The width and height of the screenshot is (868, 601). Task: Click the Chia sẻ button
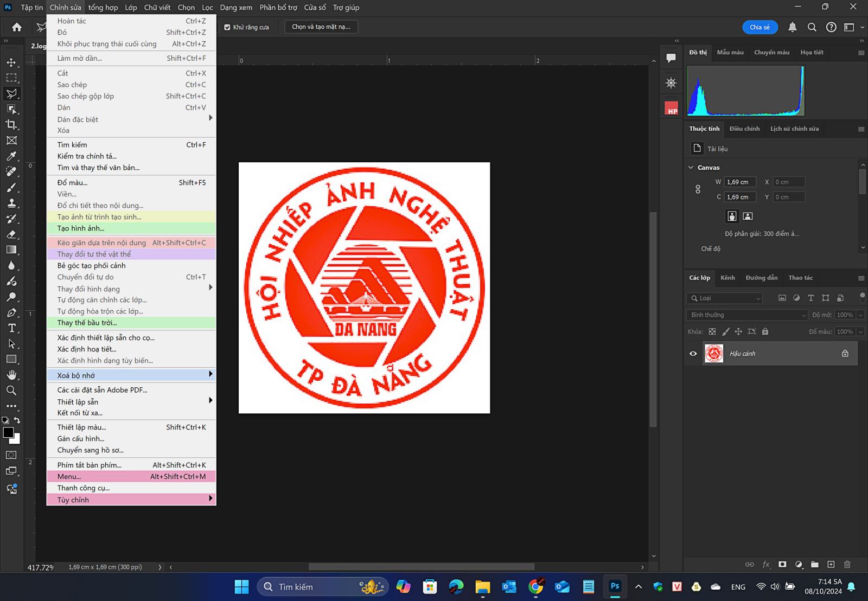(x=760, y=27)
